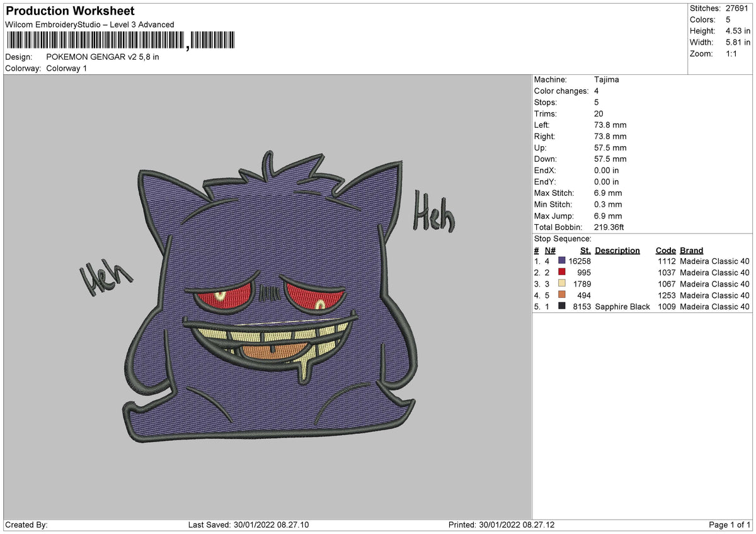The width and height of the screenshot is (756, 534).
Task: Click thread code 1009
Action: coord(667,307)
